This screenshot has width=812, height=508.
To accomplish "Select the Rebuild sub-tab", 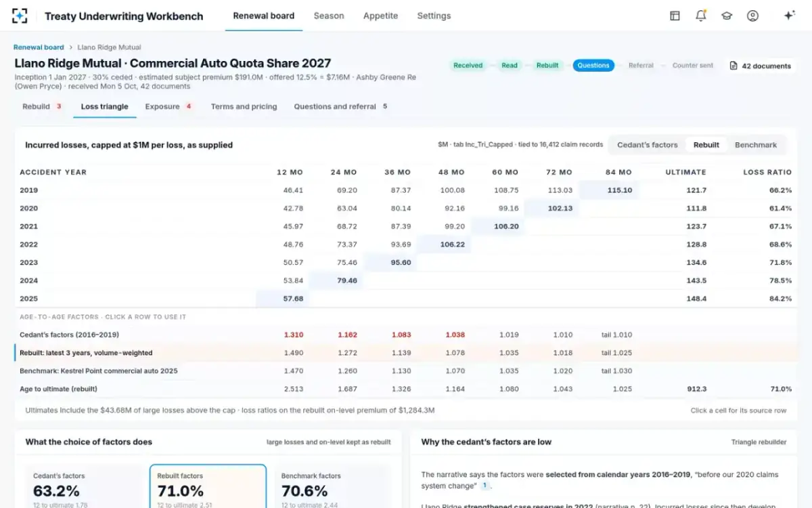I will coord(43,106).
